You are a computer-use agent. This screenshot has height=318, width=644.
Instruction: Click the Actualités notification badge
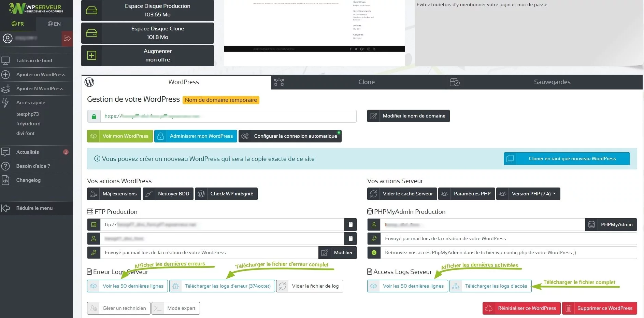coord(66,152)
